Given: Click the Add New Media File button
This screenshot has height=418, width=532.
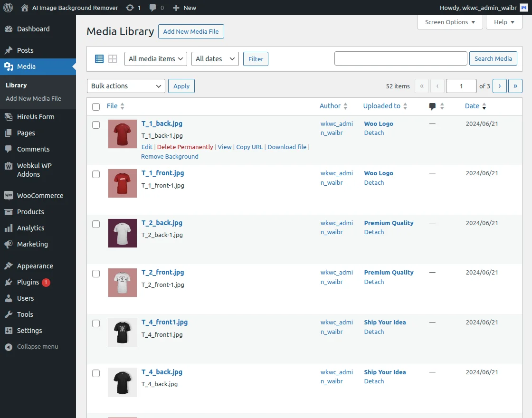Looking at the screenshot, I should click(x=191, y=32).
